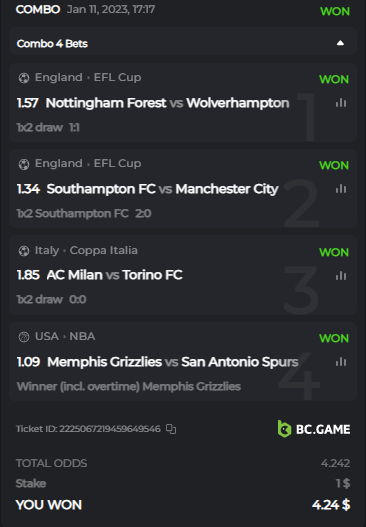The height and width of the screenshot is (527, 366).
Task: Open AC Milan vs Torino FC match
Action: point(115,275)
